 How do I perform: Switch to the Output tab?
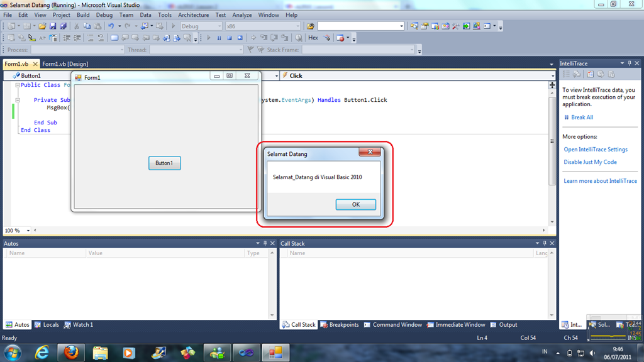(x=504, y=325)
